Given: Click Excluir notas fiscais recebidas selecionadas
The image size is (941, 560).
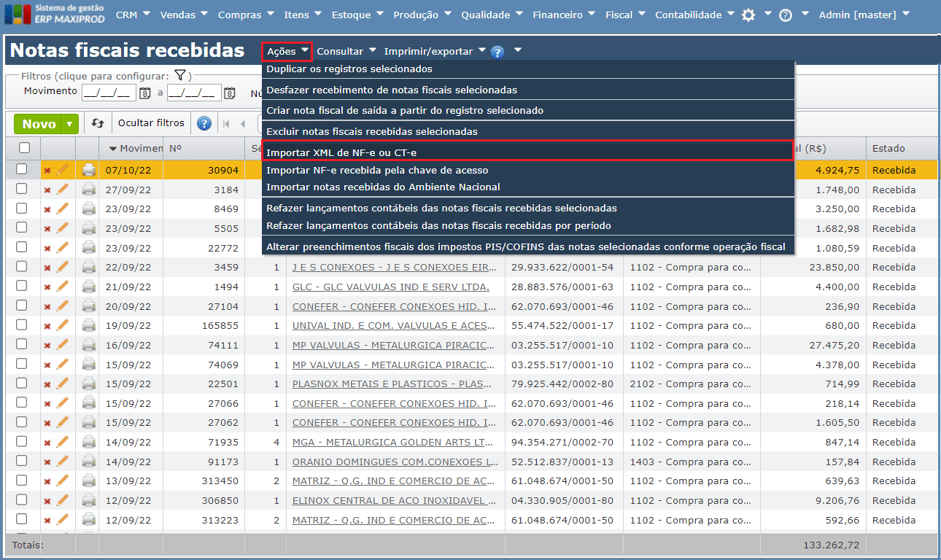Looking at the screenshot, I should coord(527,132).
